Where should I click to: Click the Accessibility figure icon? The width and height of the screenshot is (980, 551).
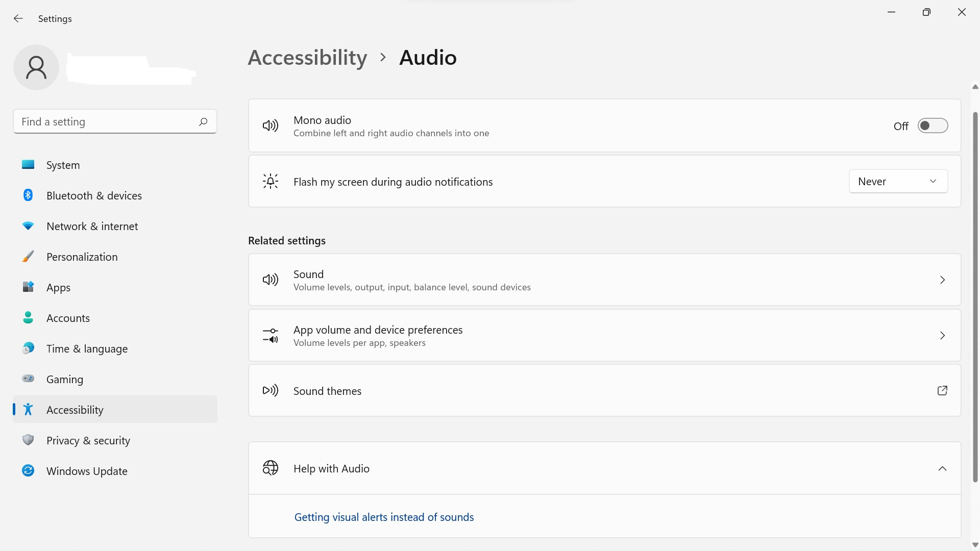(x=28, y=409)
